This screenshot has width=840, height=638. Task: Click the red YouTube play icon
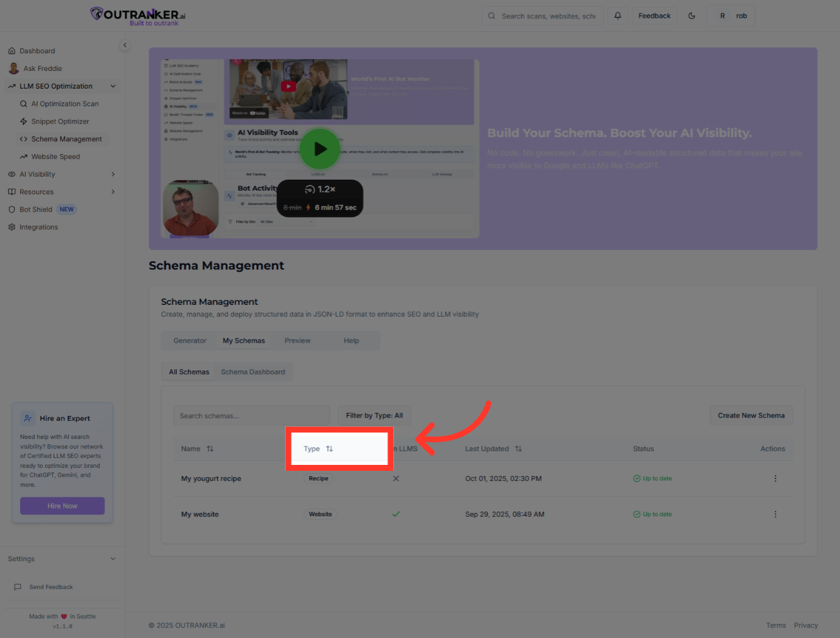[288, 86]
